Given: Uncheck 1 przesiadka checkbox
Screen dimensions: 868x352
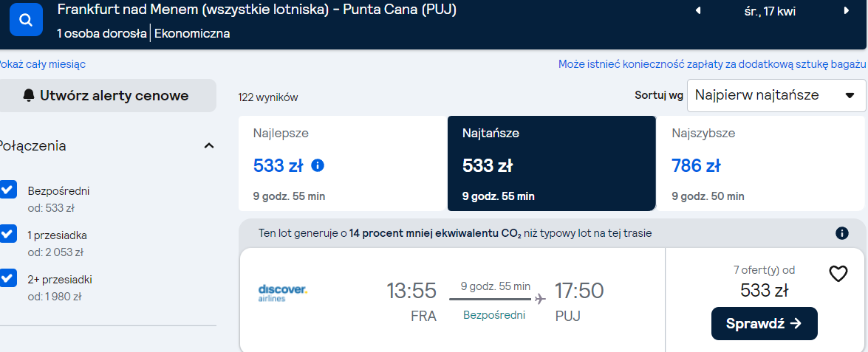Looking at the screenshot, I should 7,234.
